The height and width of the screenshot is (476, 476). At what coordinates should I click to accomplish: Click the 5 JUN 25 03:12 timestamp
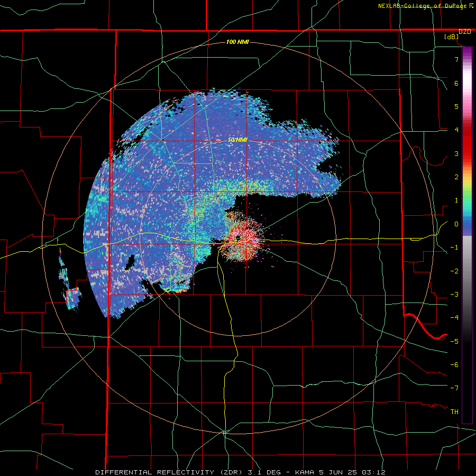[352, 472]
